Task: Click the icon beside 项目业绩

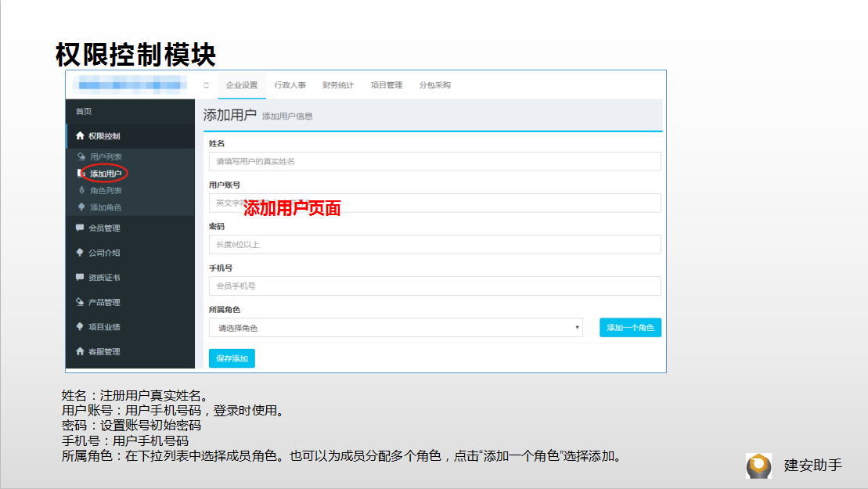Action: (80, 326)
